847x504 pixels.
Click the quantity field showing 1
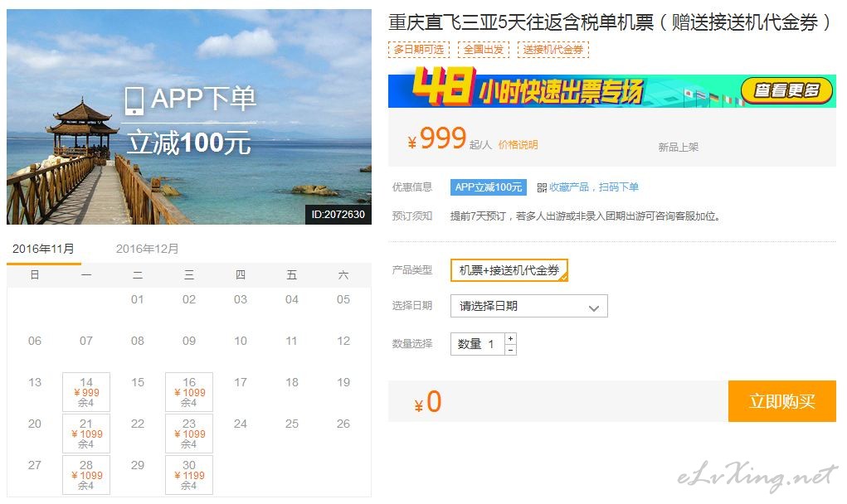pos(478,344)
